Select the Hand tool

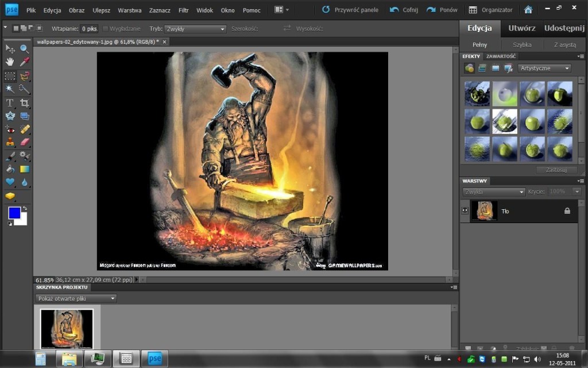[10, 62]
